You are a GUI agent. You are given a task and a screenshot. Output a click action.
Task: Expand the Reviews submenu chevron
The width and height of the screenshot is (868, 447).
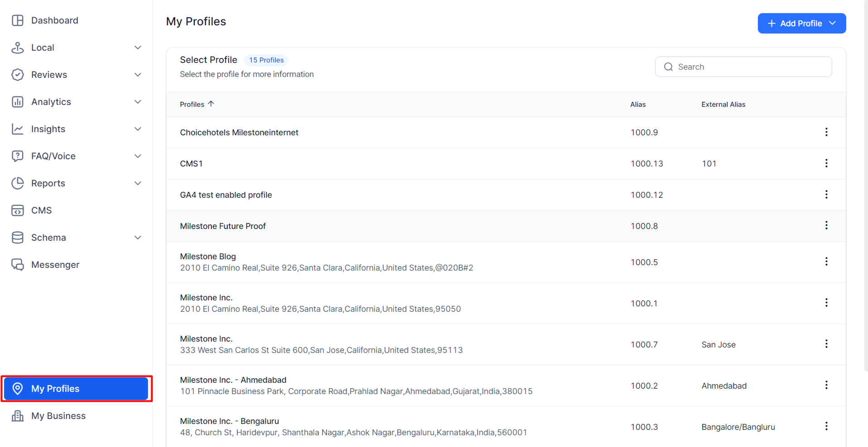click(x=138, y=75)
